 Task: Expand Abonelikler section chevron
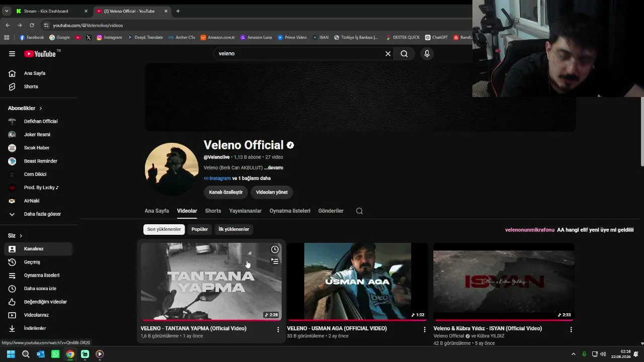click(x=41, y=108)
